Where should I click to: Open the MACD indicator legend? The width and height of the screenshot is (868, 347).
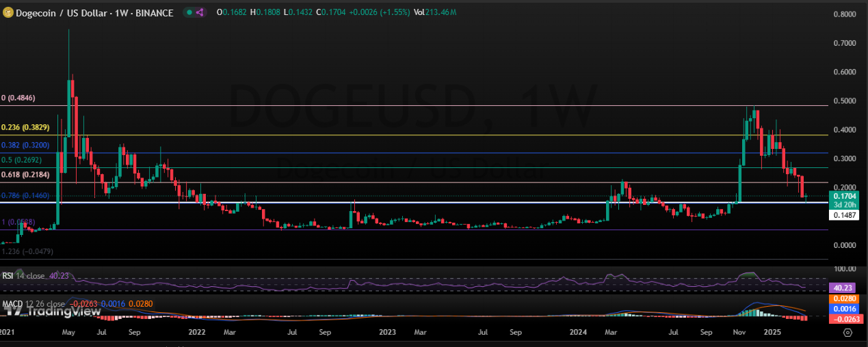tap(34, 304)
